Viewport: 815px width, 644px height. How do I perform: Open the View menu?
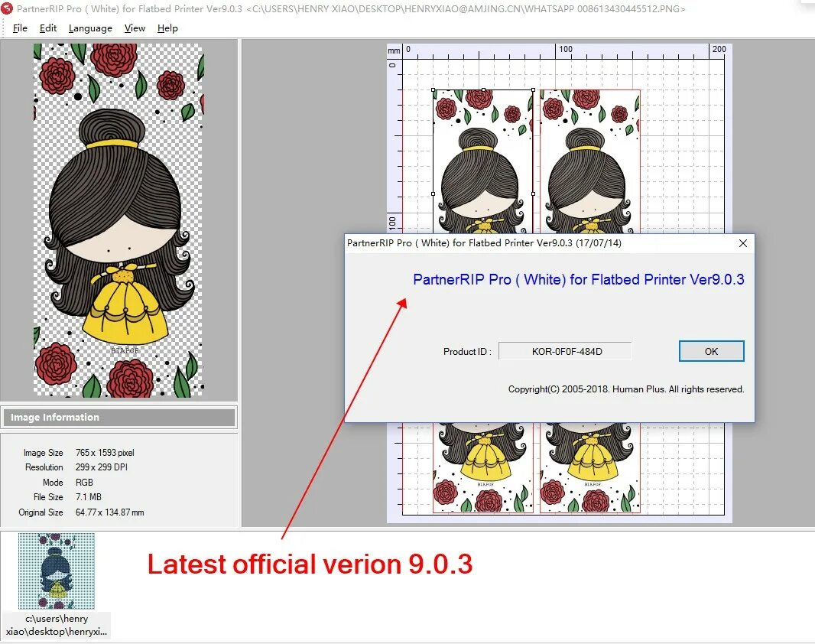135,28
